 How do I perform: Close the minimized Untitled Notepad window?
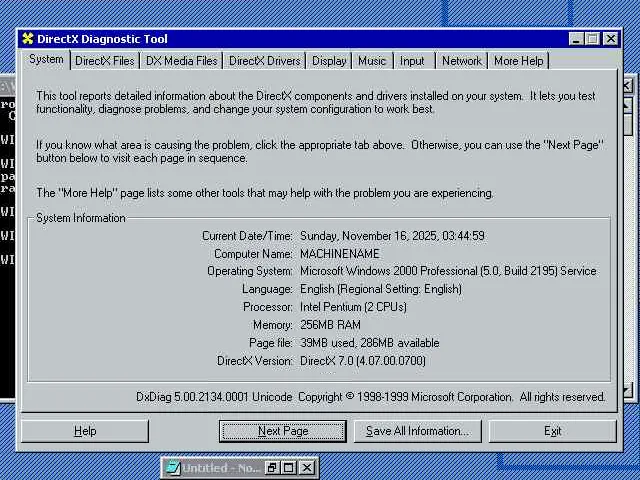point(307,468)
